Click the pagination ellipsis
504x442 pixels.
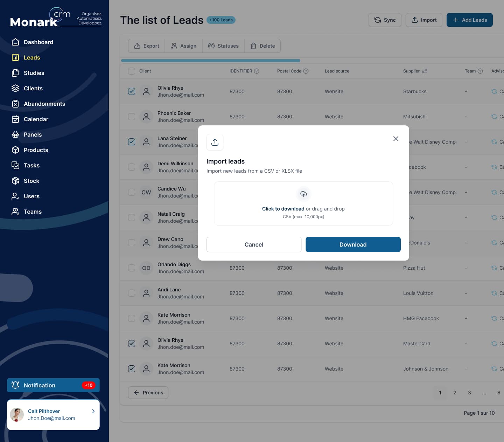pos(484,393)
